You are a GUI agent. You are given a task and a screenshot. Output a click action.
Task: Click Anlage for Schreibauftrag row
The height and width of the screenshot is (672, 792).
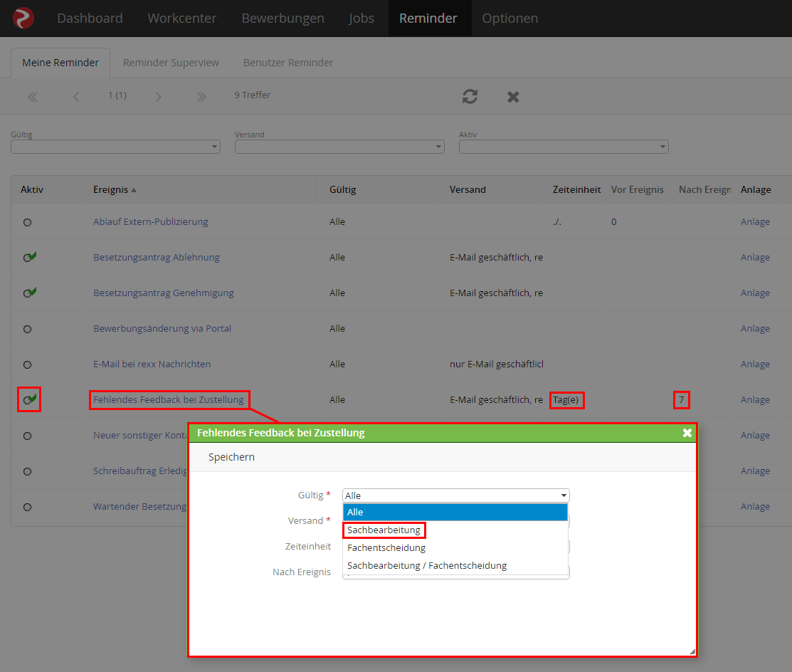click(755, 471)
